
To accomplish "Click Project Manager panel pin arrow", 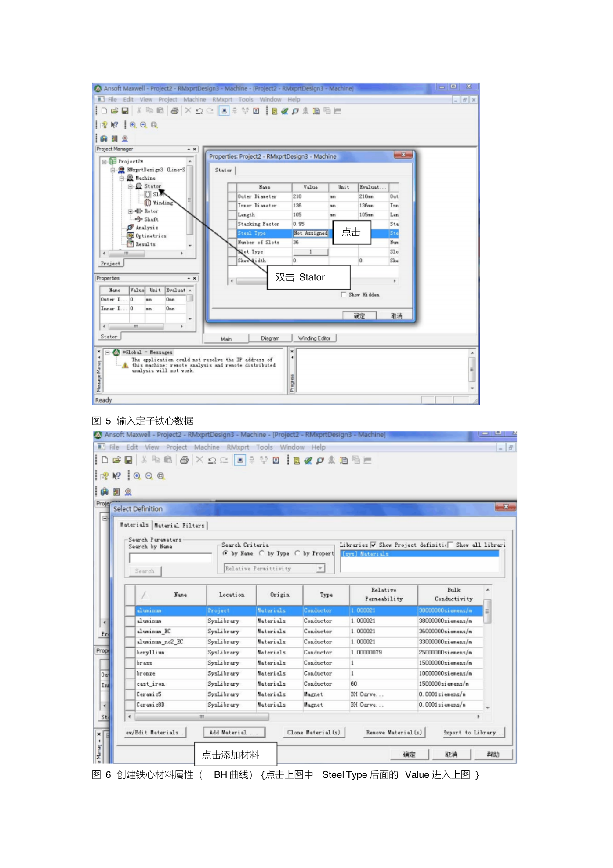I will [x=189, y=149].
